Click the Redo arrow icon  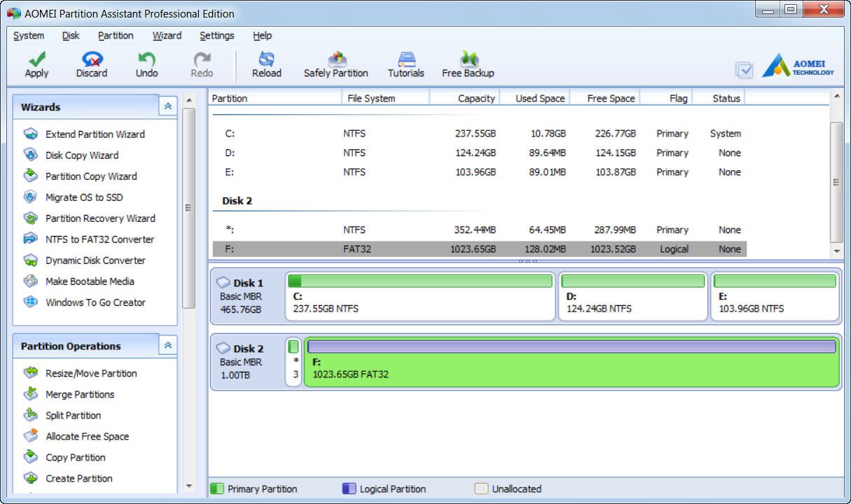point(202,59)
